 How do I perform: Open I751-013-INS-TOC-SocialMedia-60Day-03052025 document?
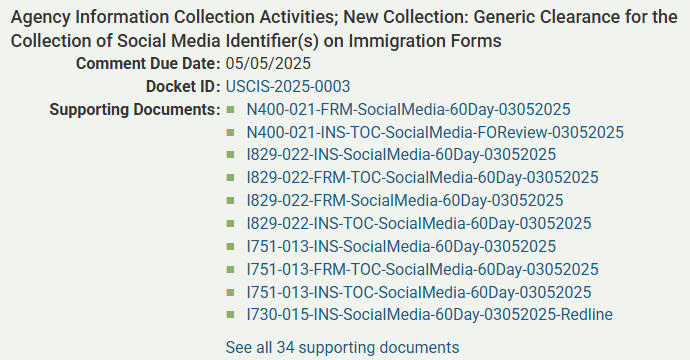pos(419,292)
